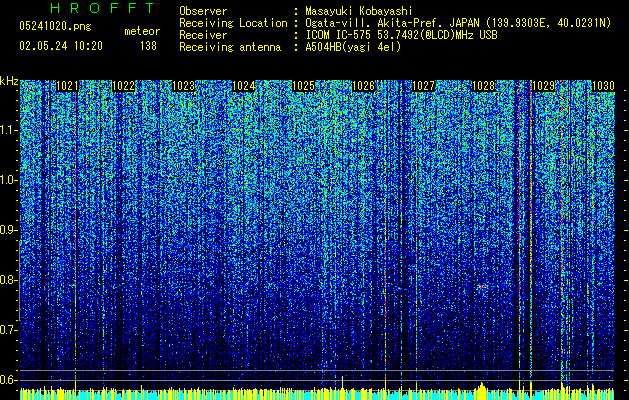Viewport: 629px width, 400px height.
Task: Click the A504HB(yagi 4el) antenna text
Action: [353, 47]
